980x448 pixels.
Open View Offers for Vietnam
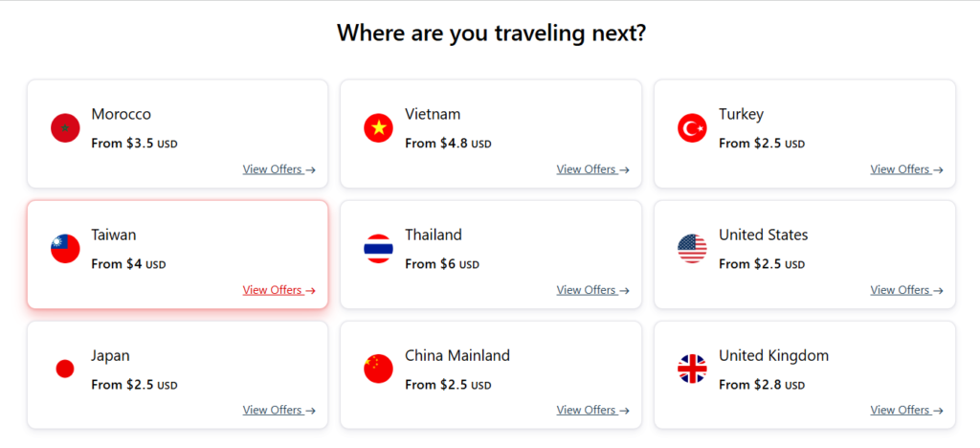[592, 169]
